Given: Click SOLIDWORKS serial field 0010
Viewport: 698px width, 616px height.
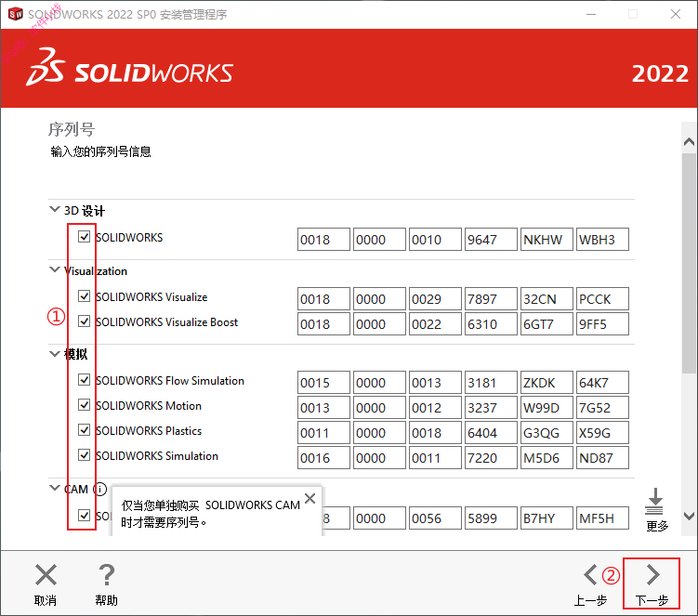Looking at the screenshot, I should click(435, 240).
